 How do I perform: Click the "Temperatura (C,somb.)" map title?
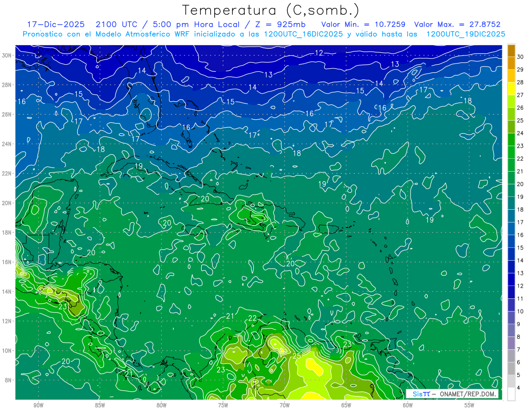pyautogui.click(x=271, y=10)
